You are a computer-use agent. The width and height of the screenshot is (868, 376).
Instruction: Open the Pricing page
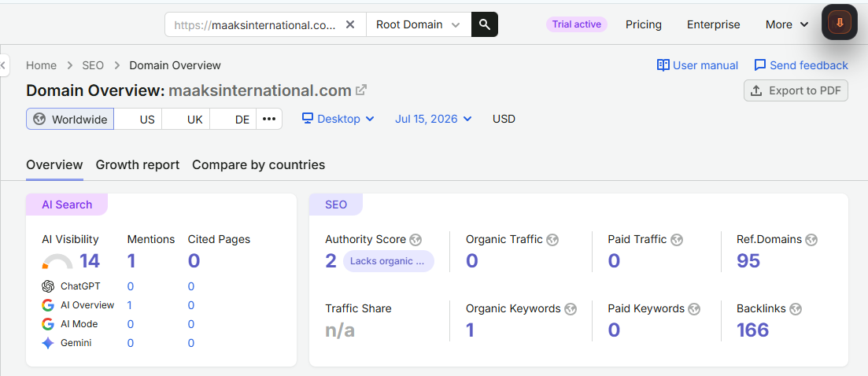pyautogui.click(x=643, y=24)
